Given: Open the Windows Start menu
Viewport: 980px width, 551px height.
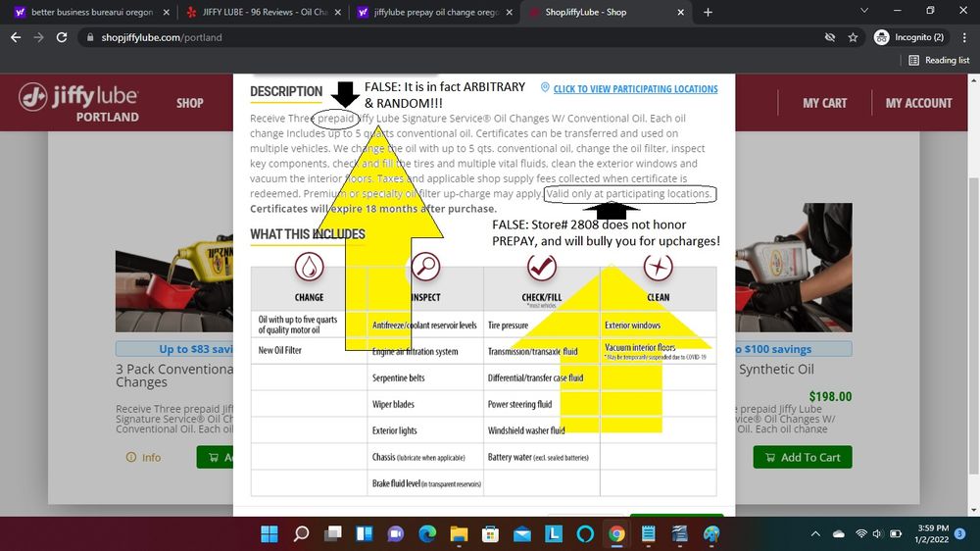Looking at the screenshot, I should (269, 534).
